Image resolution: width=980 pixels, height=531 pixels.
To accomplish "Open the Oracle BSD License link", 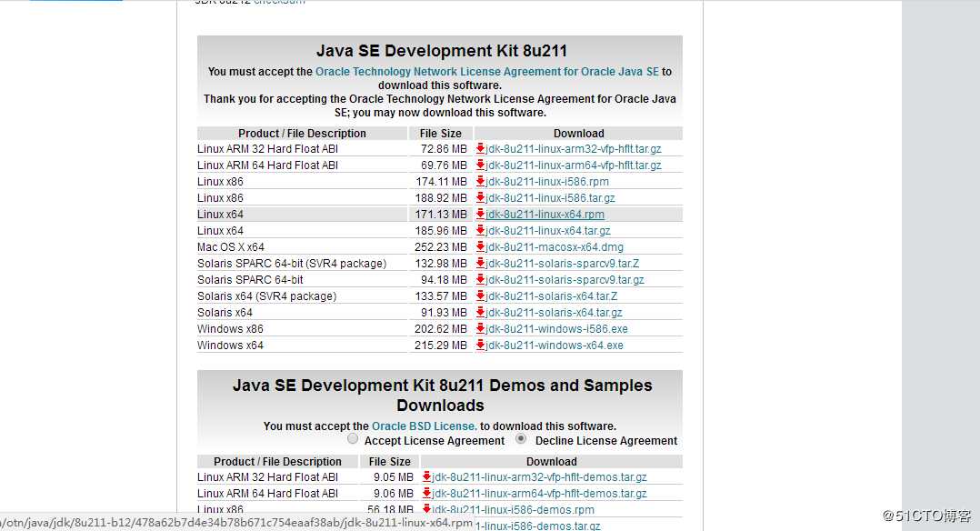I will coord(425,426).
